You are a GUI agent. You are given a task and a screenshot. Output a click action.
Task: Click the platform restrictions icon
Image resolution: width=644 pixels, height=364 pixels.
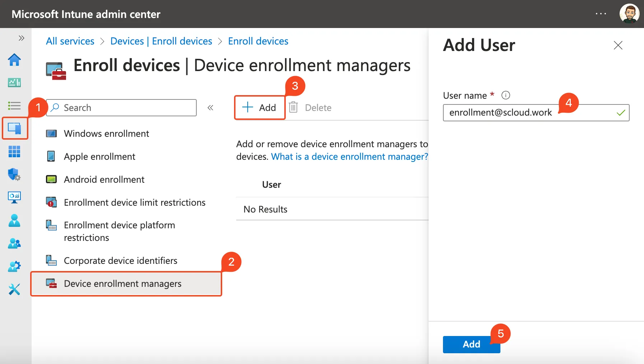(x=51, y=225)
